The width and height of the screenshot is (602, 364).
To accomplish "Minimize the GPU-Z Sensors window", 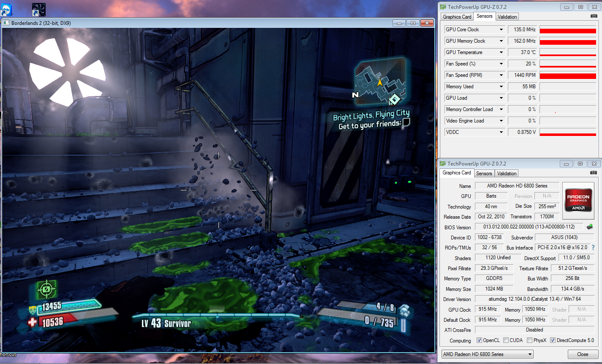I will 567,7.
